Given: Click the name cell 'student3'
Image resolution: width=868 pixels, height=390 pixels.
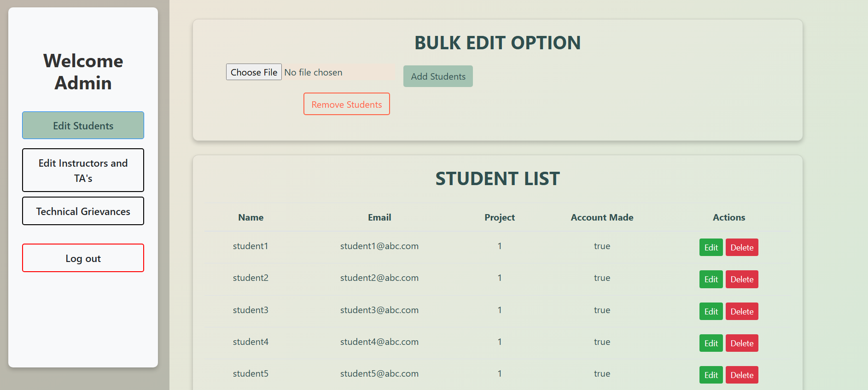Looking at the screenshot, I should pos(250,310).
